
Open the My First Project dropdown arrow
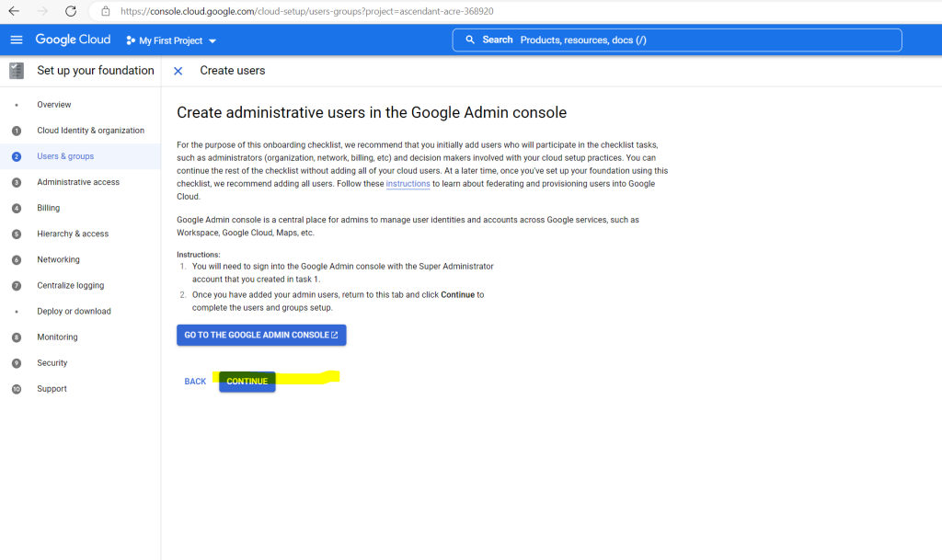pos(213,40)
